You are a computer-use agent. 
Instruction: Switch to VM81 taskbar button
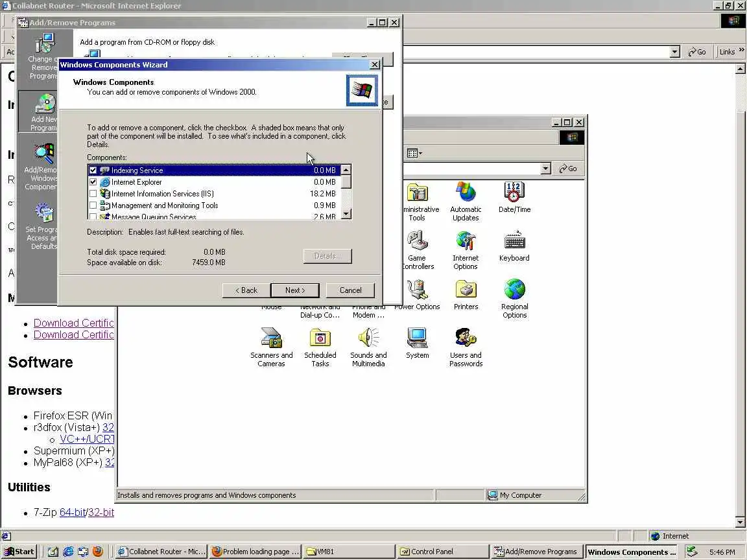tap(349, 552)
